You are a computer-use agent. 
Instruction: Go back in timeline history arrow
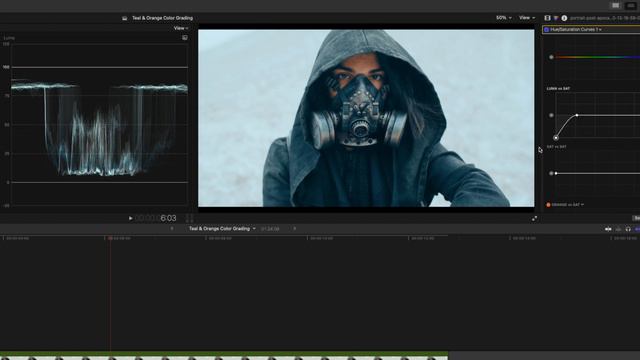(172, 229)
